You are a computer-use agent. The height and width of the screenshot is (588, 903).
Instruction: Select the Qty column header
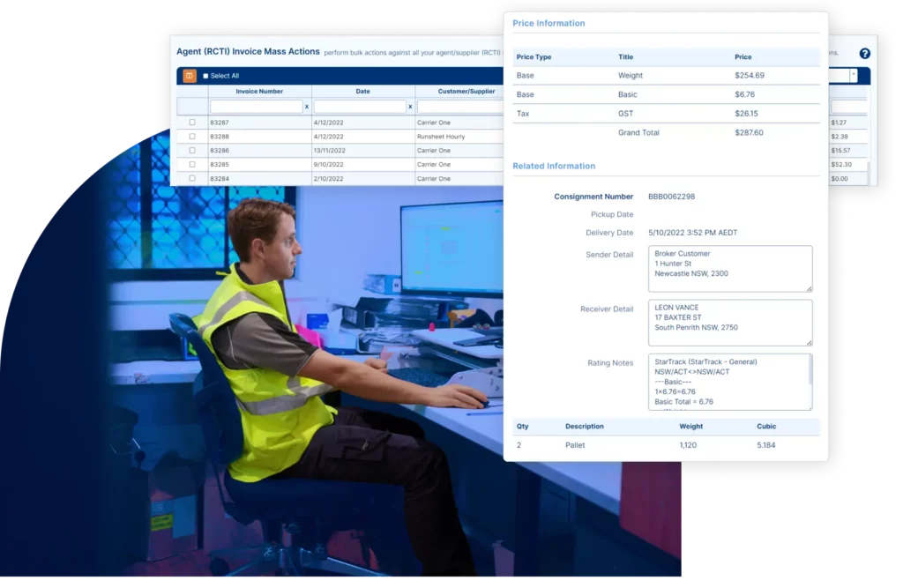pyautogui.click(x=522, y=427)
